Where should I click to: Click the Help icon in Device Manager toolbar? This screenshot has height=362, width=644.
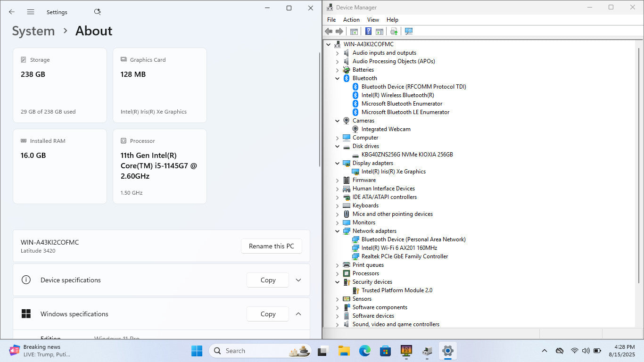click(368, 31)
